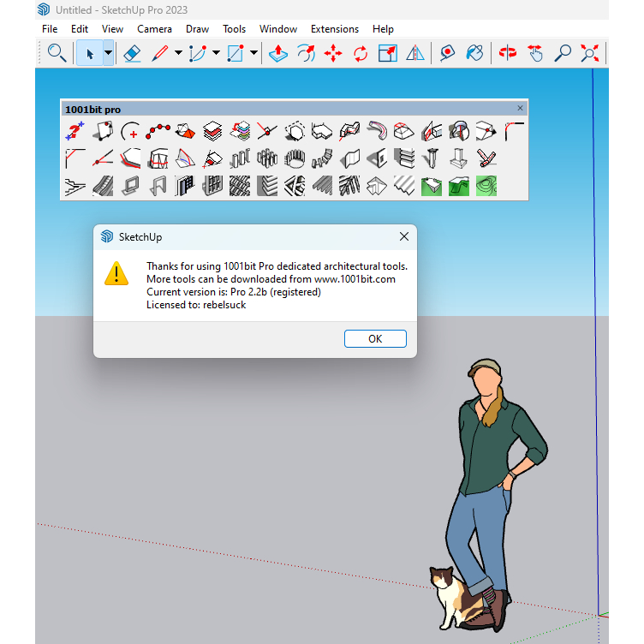
Task: Choose the Flip mirror tool
Action: point(414,53)
